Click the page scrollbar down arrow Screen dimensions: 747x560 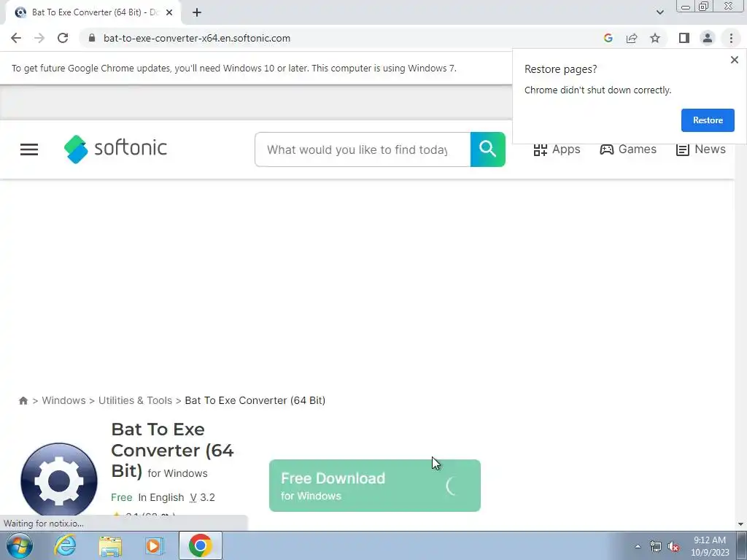click(x=740, y=525)
